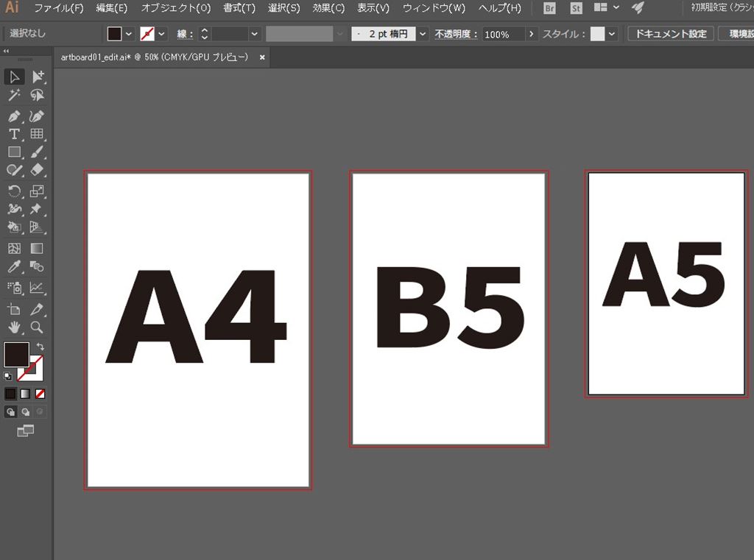Select the Eraser tool
Image resolution: width=754 pixels, height=560 pixels.
click(x=37, y=170)
